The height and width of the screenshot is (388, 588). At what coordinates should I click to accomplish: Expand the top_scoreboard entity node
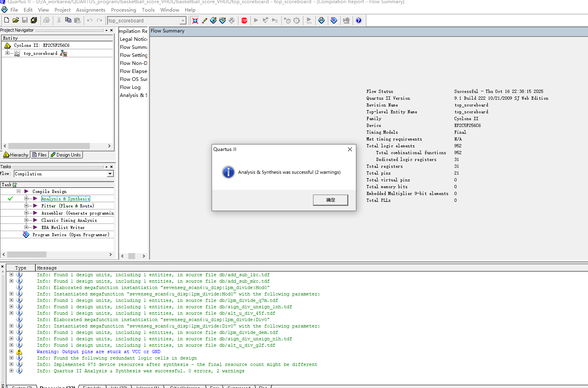pyautogui.click(x=7, y=53)
